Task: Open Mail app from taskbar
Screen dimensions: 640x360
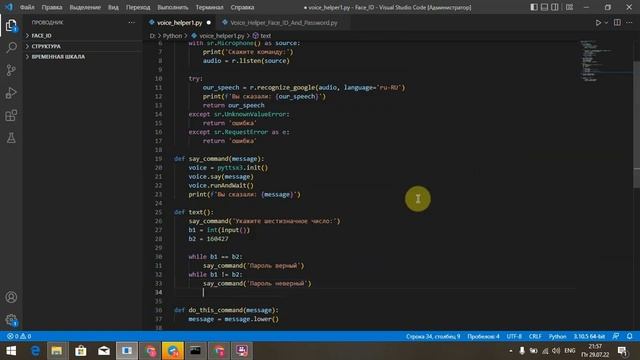Action: tap(104, 351)
